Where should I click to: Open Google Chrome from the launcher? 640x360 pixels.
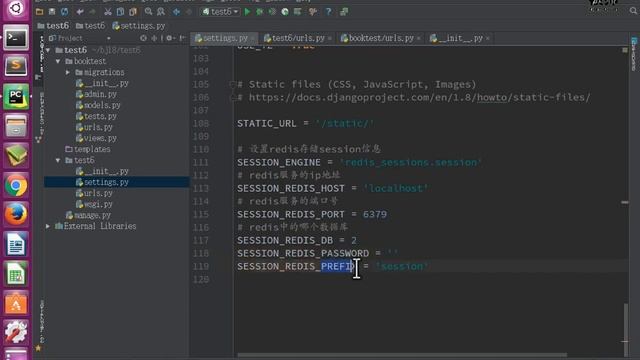(16, 186)
